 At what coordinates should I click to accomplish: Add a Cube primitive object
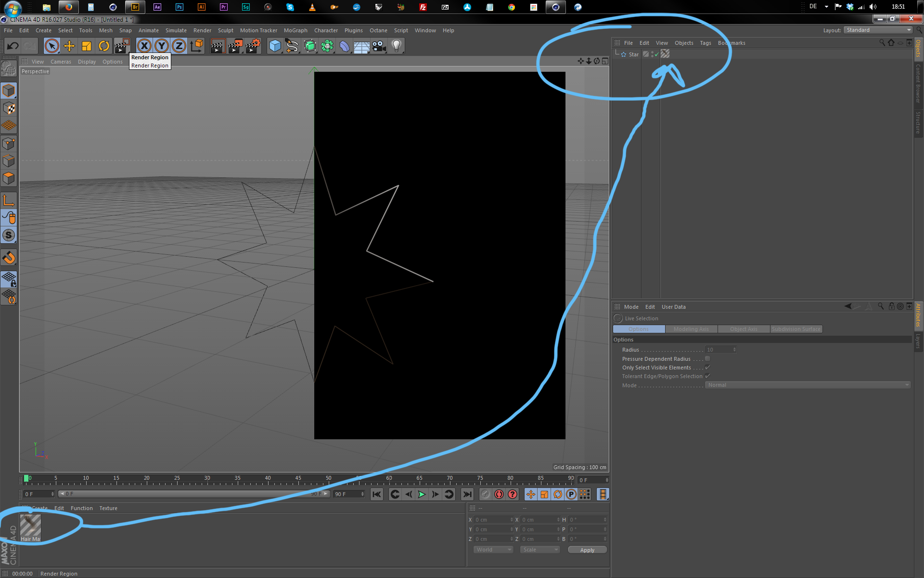[275, 46]
